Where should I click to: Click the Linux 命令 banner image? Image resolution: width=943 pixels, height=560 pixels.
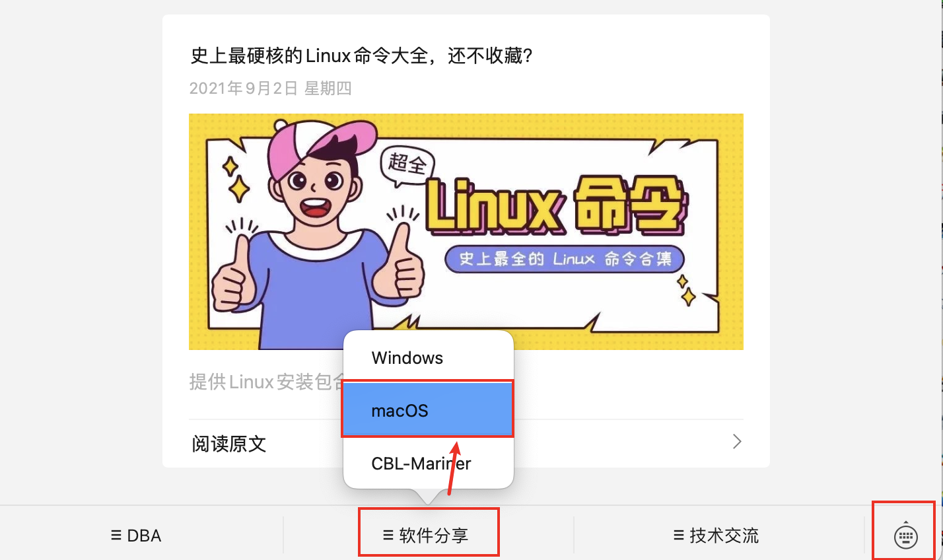pyautogui.click(x=466, y=232)
